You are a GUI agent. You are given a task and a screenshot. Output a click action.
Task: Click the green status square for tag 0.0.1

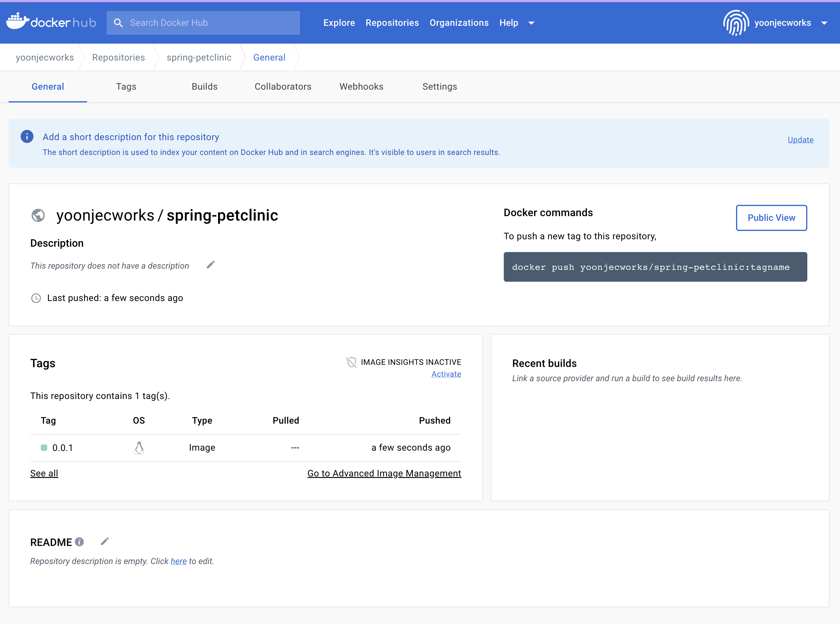click(x=44, y=448)
